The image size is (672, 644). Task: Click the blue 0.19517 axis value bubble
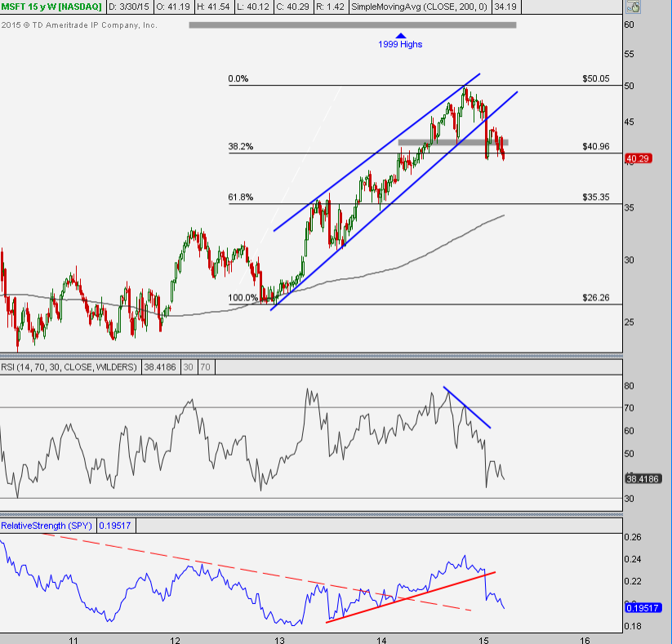tap(645, 608)
